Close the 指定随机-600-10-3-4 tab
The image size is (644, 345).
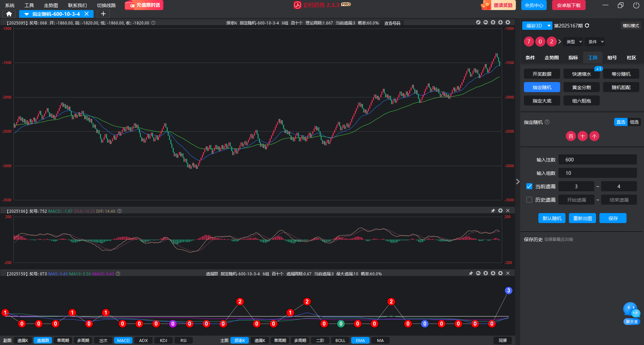[87, 14]
